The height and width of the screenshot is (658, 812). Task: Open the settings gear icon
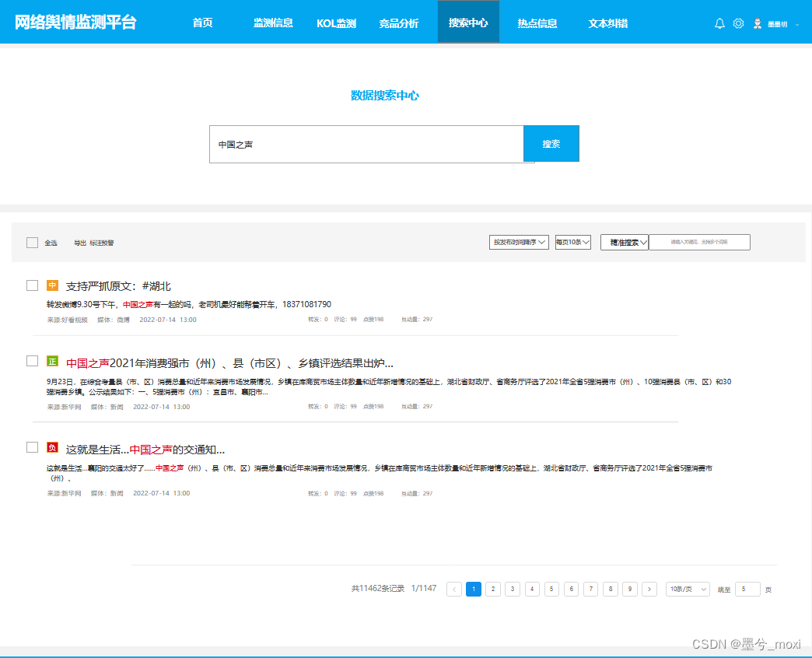[x=738, y=23]
